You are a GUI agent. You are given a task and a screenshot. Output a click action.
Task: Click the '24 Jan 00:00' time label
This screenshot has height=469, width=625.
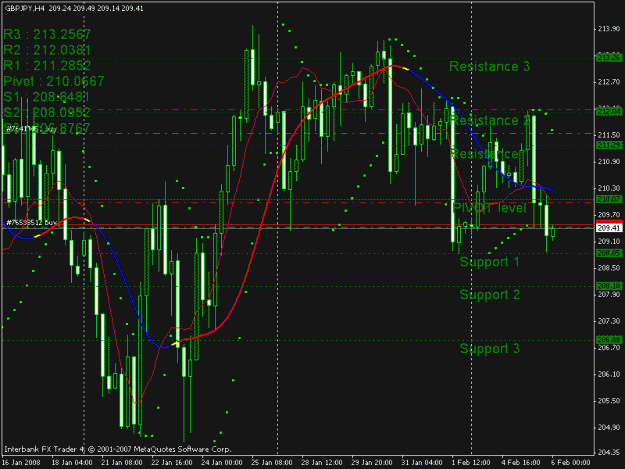222,463
